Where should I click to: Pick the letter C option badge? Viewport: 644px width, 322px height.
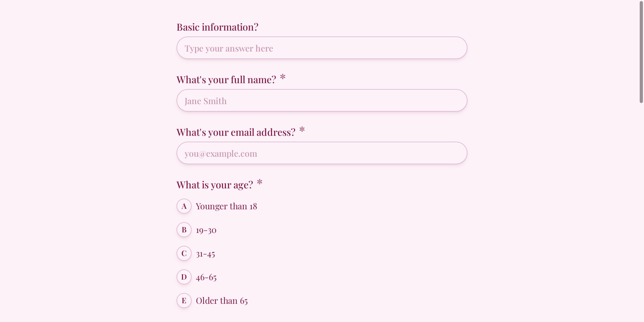pos(184,253)
